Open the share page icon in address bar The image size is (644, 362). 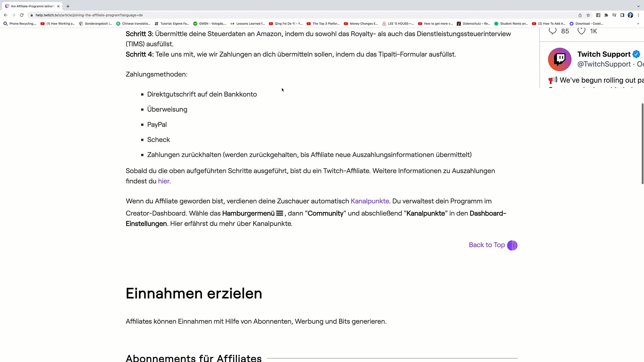tap(580, 15)
